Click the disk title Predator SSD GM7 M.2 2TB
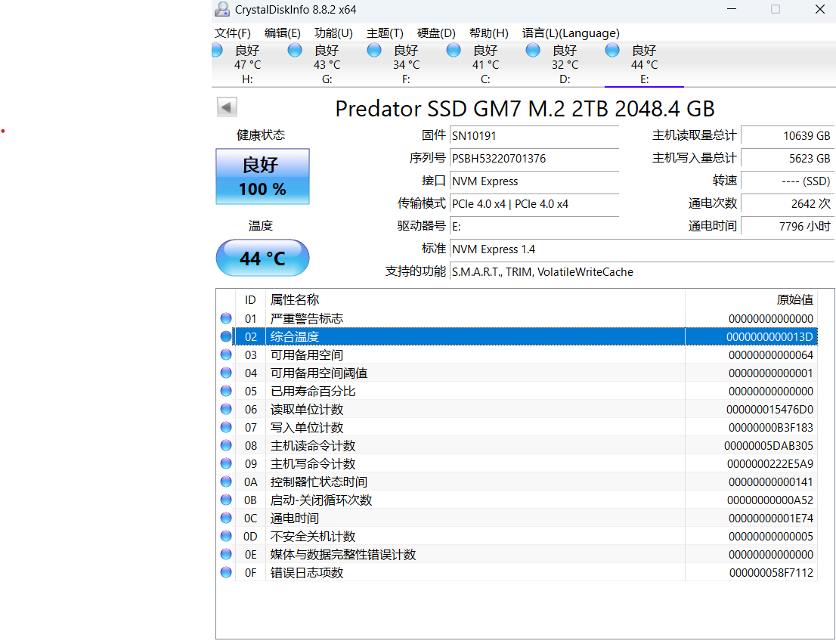Screen dimensions: 836x644 [525, 108]
